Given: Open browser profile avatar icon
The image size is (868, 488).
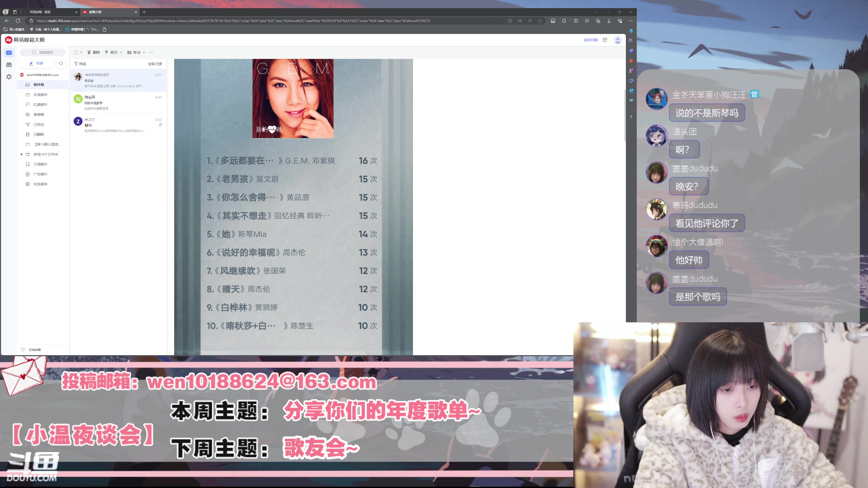Looking at the screenshot, I should coord(5,12).
